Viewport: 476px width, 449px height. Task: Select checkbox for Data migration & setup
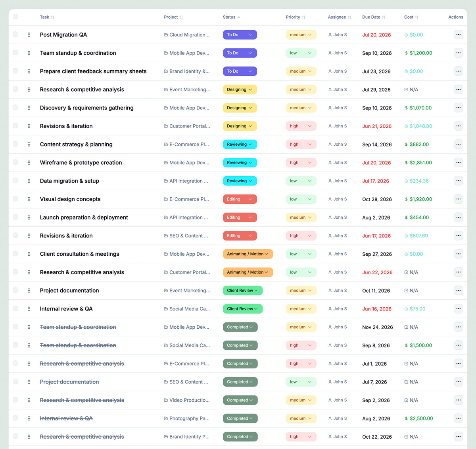15,181
